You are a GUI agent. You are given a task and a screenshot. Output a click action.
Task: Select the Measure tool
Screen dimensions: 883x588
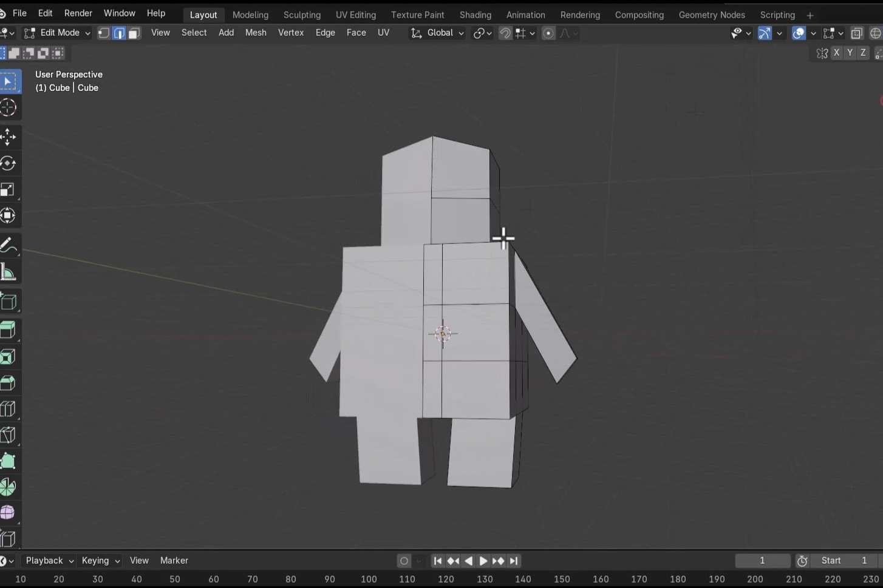coord(9,272)
